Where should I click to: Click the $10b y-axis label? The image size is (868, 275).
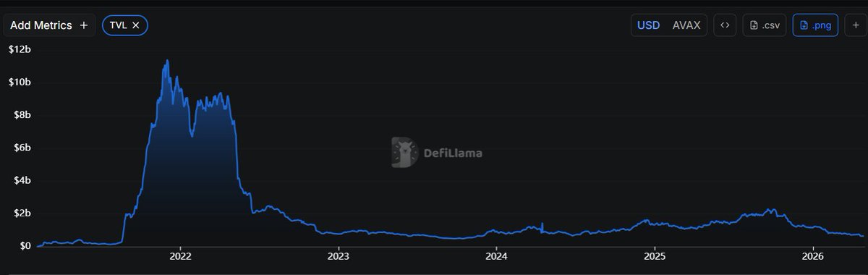point(20,82)
